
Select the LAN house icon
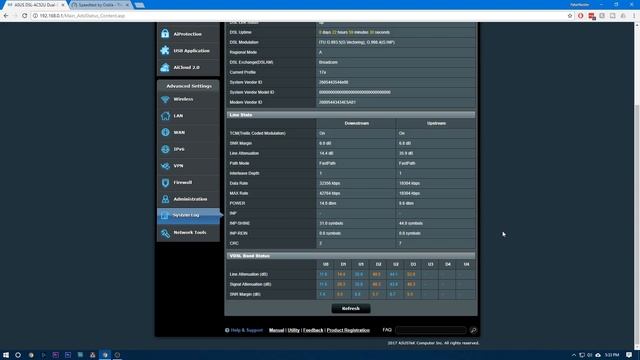(x=165, y=116)
